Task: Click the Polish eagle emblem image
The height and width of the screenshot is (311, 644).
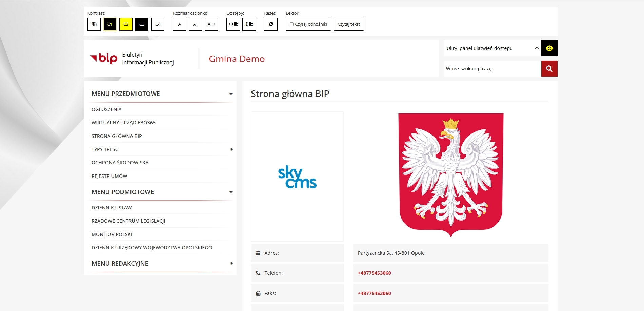Action: [451, 175]
